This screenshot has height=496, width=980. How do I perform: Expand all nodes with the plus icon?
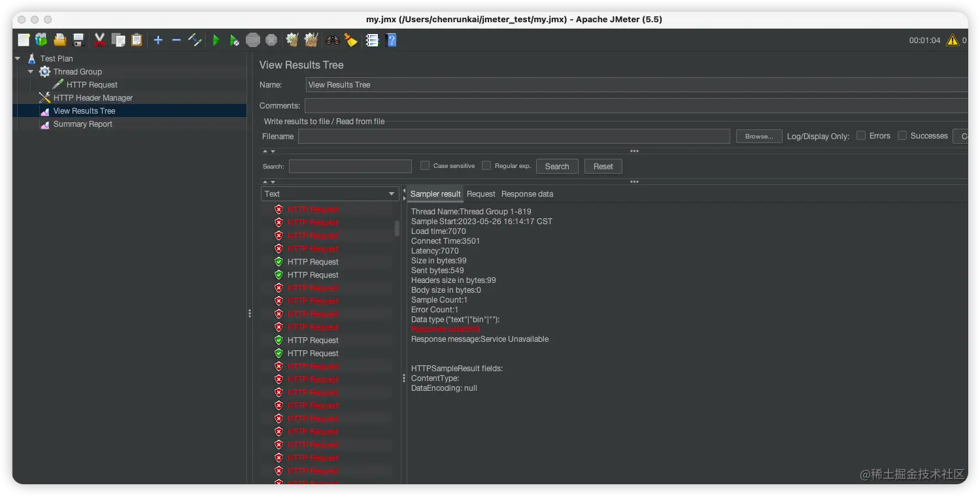[158, 41]
